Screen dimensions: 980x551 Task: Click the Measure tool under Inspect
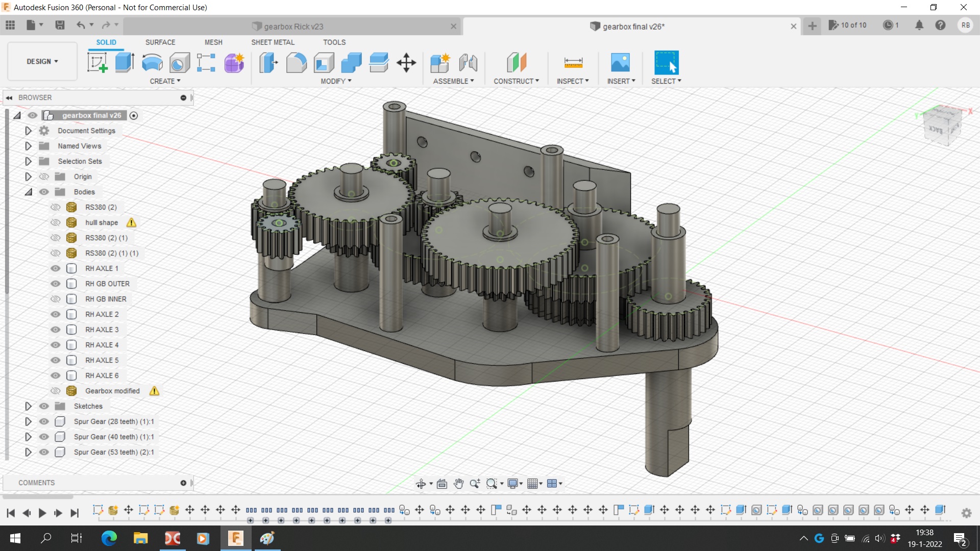pyautogui.click(x=573, y=63)
